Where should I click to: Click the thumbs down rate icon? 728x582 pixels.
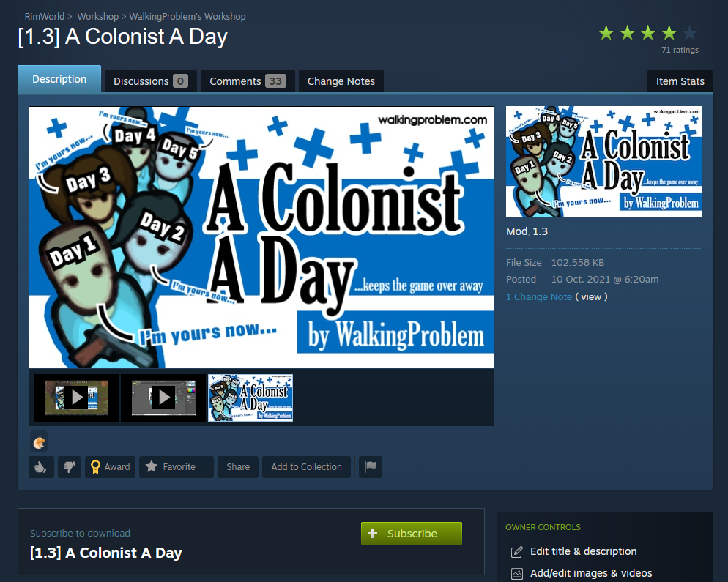[70, 467]
